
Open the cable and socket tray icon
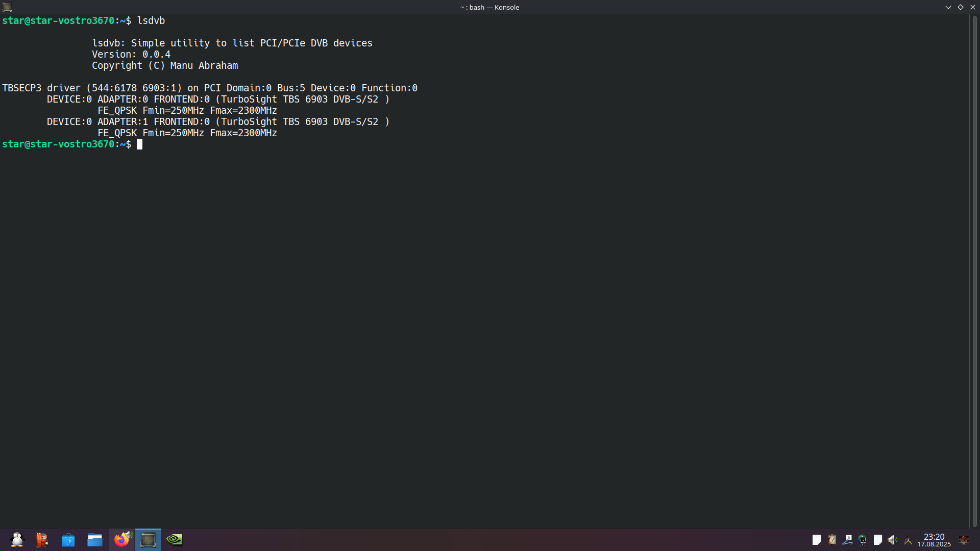click(x=847, y=540)
